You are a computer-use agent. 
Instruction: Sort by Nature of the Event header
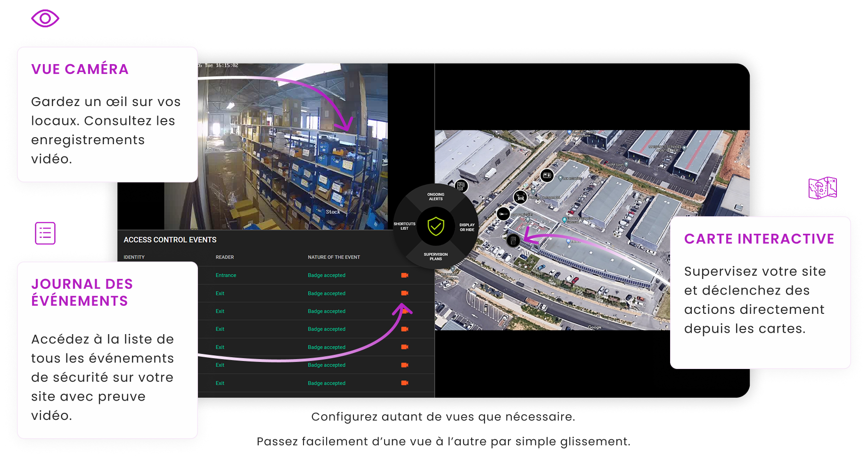tap(334, 257)
